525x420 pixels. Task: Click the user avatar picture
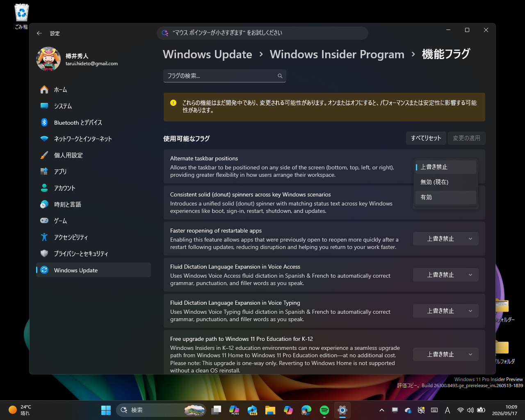[x=48, y=59]
